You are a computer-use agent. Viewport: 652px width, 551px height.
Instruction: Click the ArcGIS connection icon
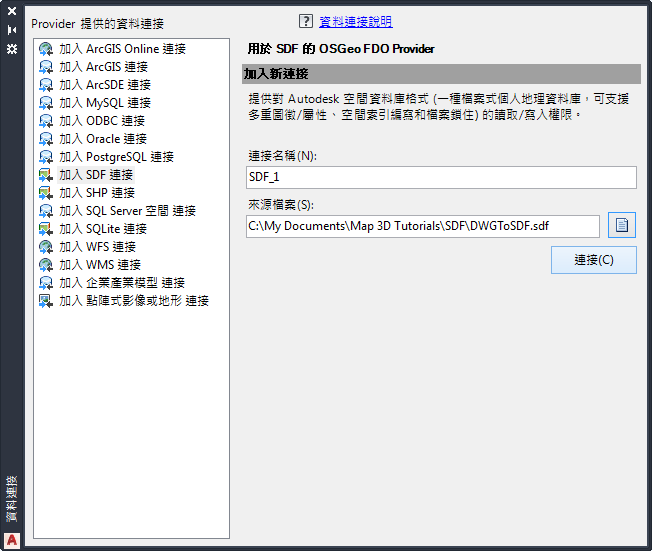46,67
